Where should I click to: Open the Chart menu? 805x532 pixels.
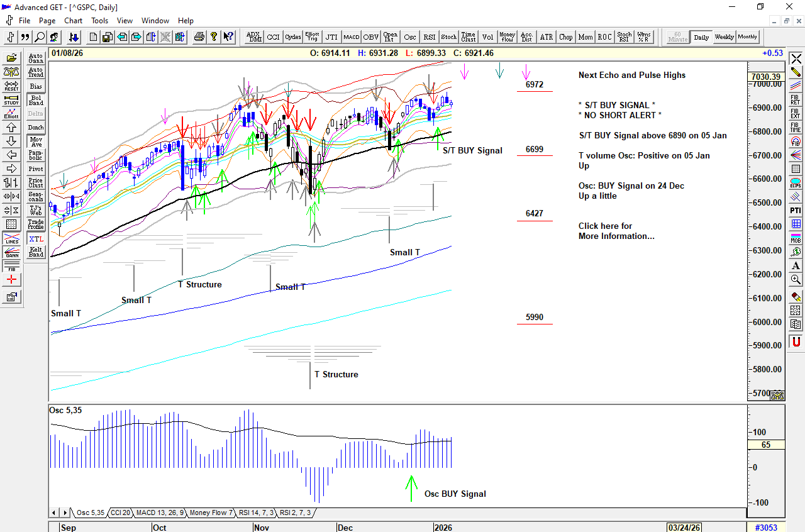(x=73, y=21)
